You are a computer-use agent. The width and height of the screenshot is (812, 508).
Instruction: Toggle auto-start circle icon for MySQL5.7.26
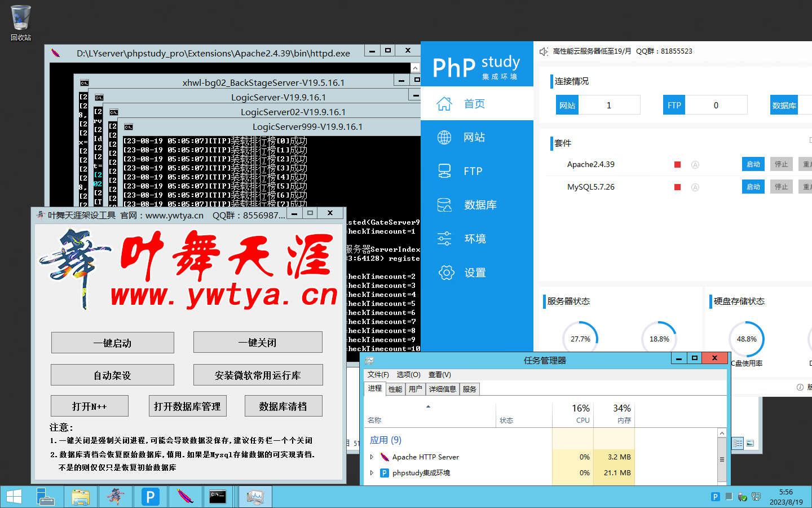click(695, 187)
